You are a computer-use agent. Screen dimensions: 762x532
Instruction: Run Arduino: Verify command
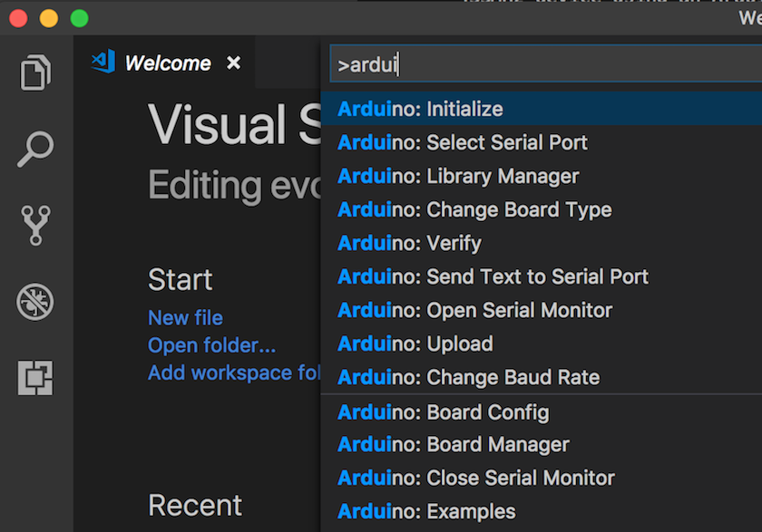point(542,243)
